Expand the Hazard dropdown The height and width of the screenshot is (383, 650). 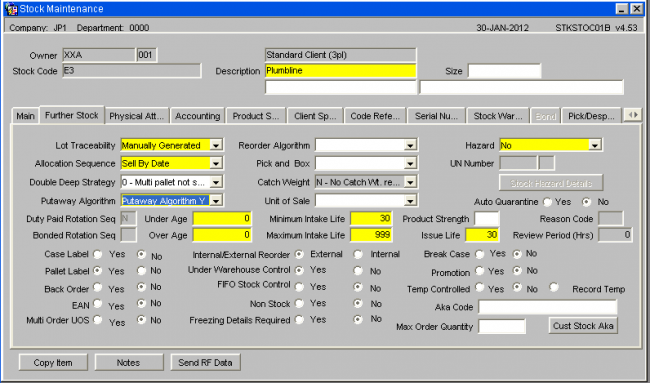(595, 145)
